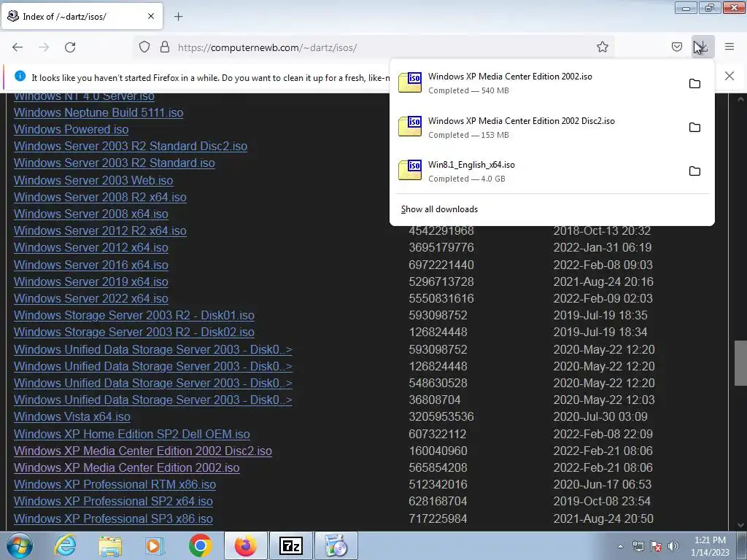Select date text 2020-Jun-17 06:53

(602, 484)
